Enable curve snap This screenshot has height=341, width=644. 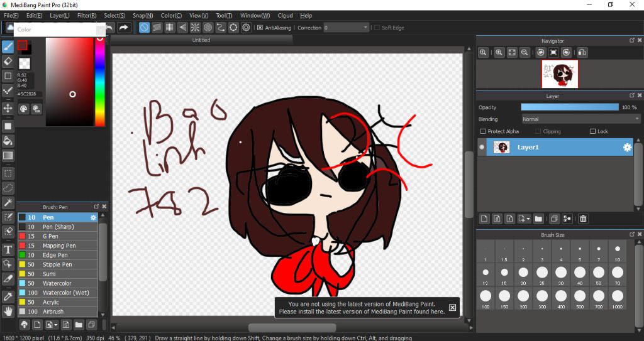pos(221,28)
